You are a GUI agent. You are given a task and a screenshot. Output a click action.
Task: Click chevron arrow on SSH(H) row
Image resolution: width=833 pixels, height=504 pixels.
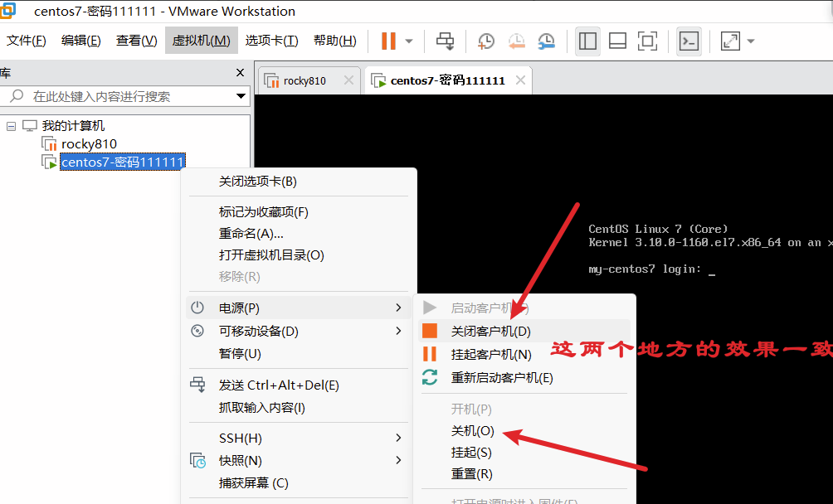click(398, 438)
